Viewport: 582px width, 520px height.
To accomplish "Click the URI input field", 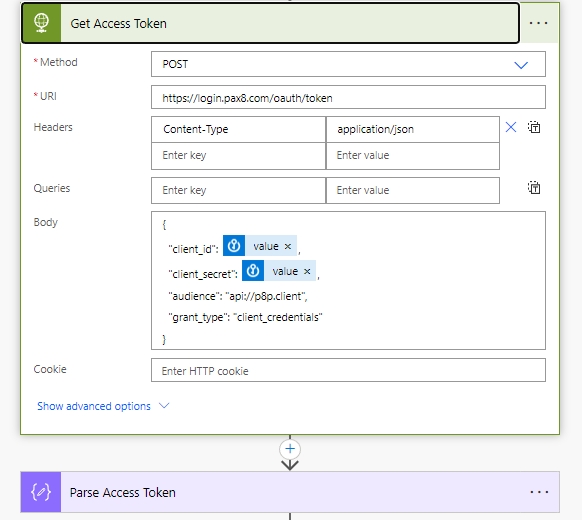I will [x=348, y=97].
